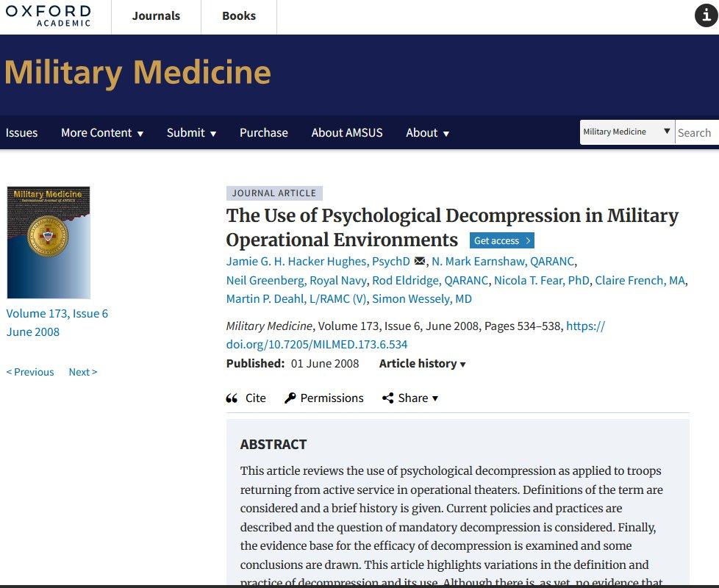The height and width of the screenshot is (588, 719).
Task: Open author N. Mark Earnshaw
Action: click(503, 261)
